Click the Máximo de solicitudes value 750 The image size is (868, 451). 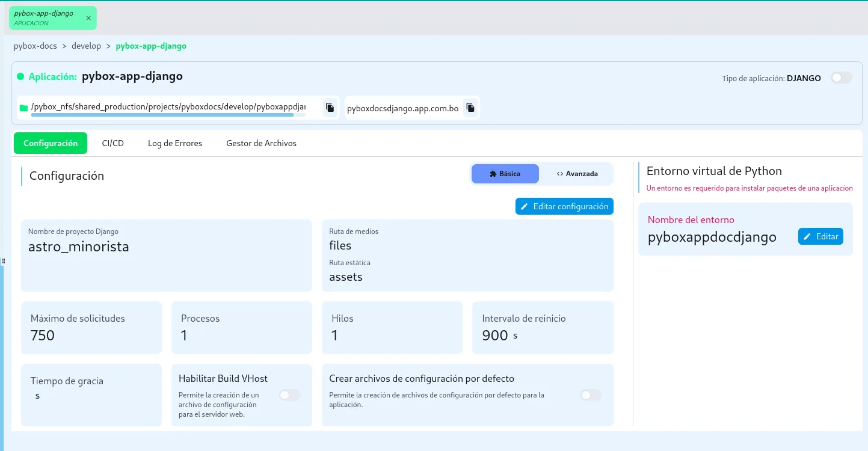click(43, 335)
